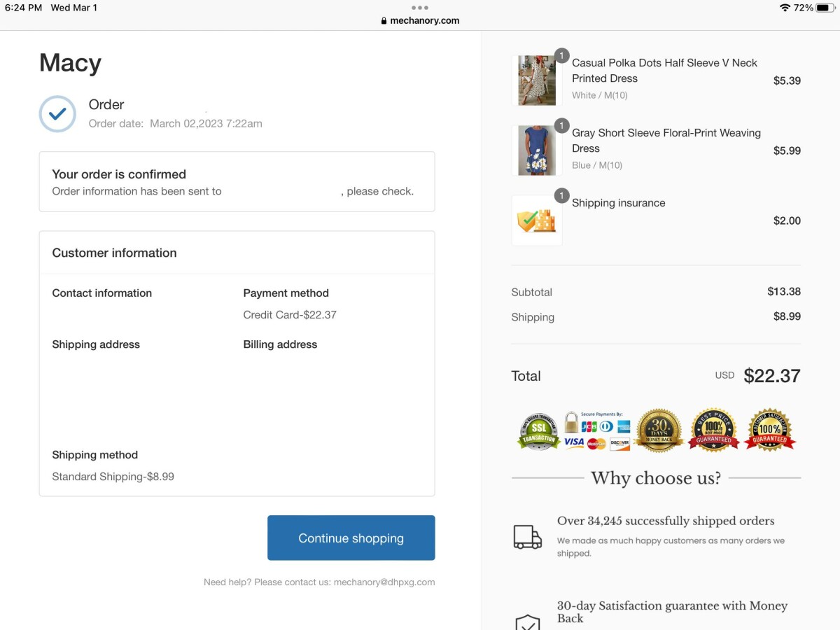Click the best price guaranteed badge
840x630 pixels.
coord(713,430)
